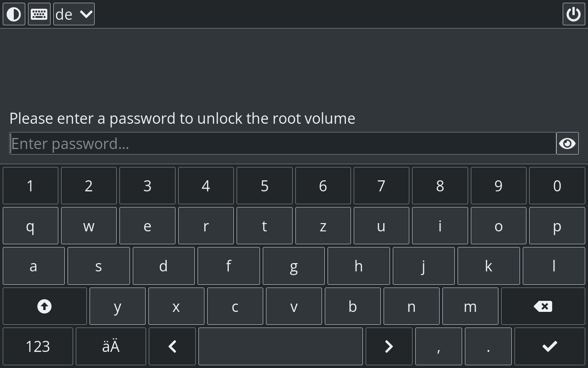Open the de keyboard layout dropdown
This screenshot has width=588, height=368.
click(74, 14)
